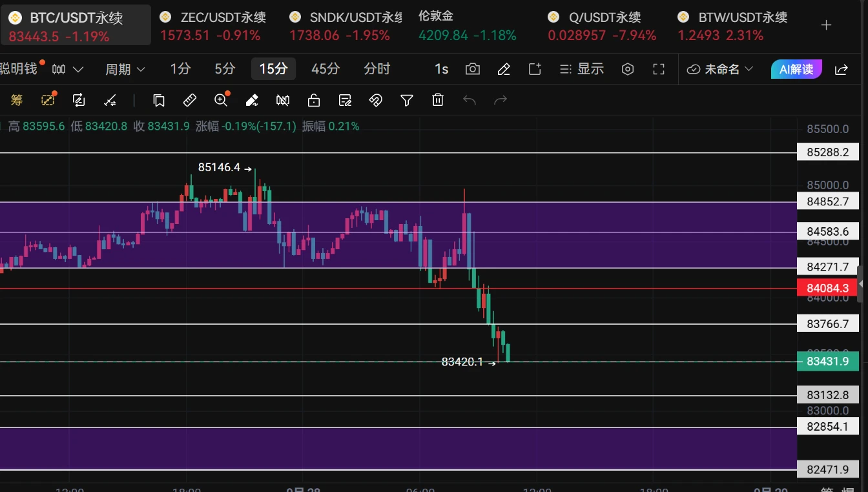The height and width of the screenshot is (492, 868).
Task: Collapse side panel via right-edge arrow handle
Action: click(x=860, y=284)
